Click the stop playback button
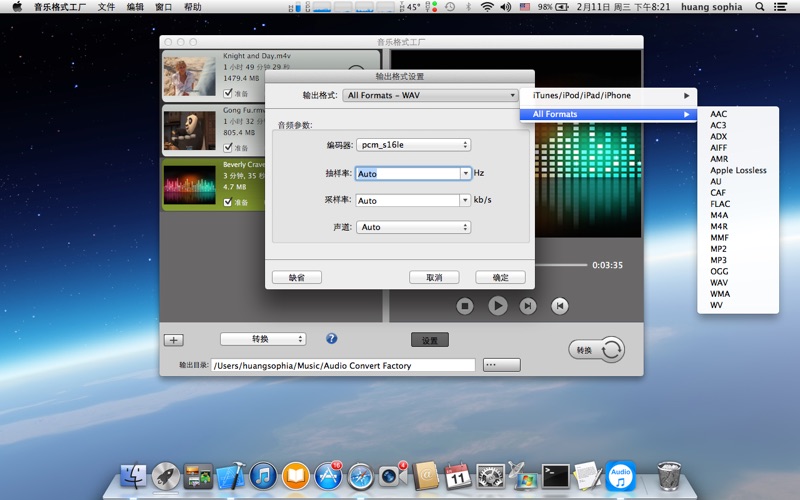Viewport: 800px width, 500px height. [x=465, y=306]
